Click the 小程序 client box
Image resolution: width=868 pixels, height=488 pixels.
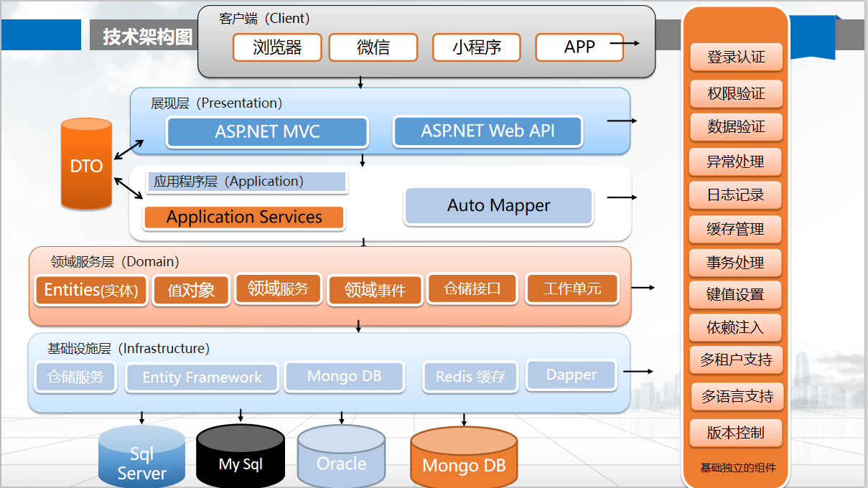pos(477,47)
